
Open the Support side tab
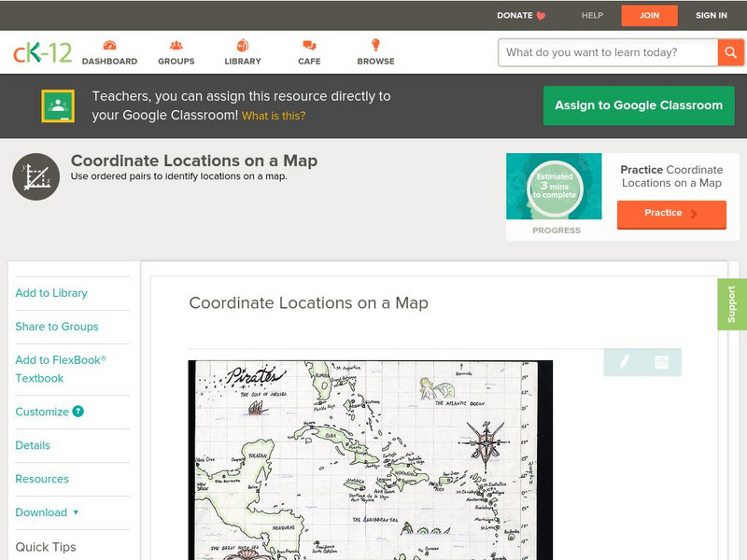(731, 304)
